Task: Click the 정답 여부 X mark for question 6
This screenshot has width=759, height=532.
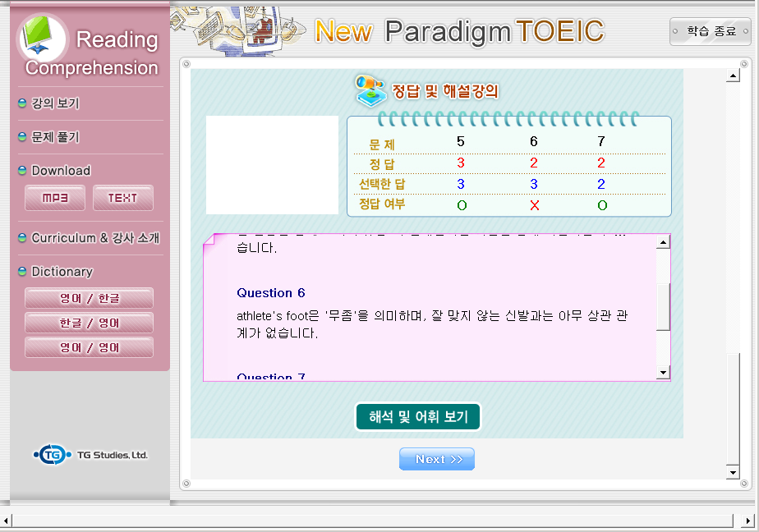Action: [x=534, y=205]
